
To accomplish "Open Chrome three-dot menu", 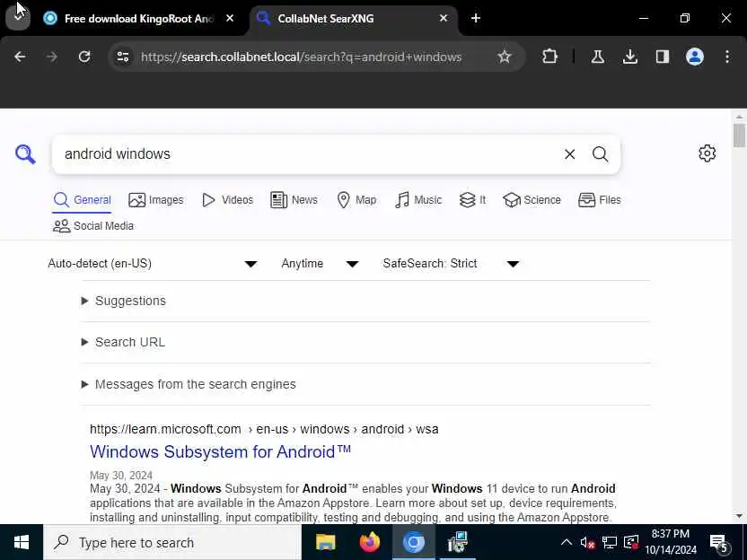I will 727,57.
